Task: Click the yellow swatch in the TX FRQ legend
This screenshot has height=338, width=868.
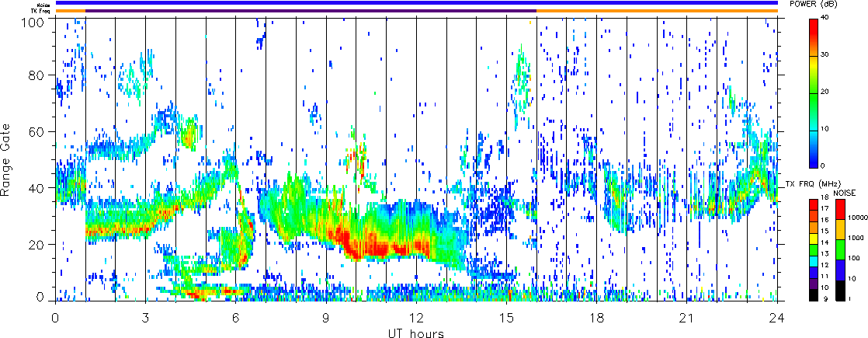Action: point(814,239)
